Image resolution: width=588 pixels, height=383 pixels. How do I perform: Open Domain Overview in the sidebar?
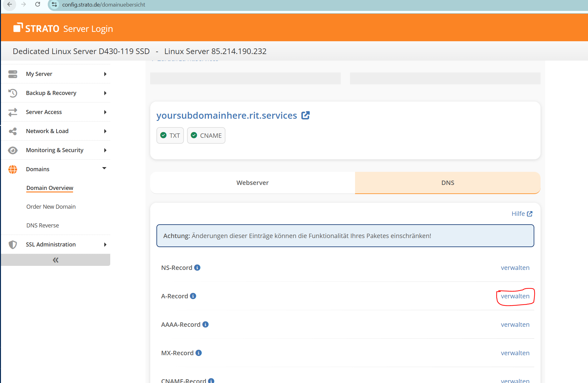[50, 188]
